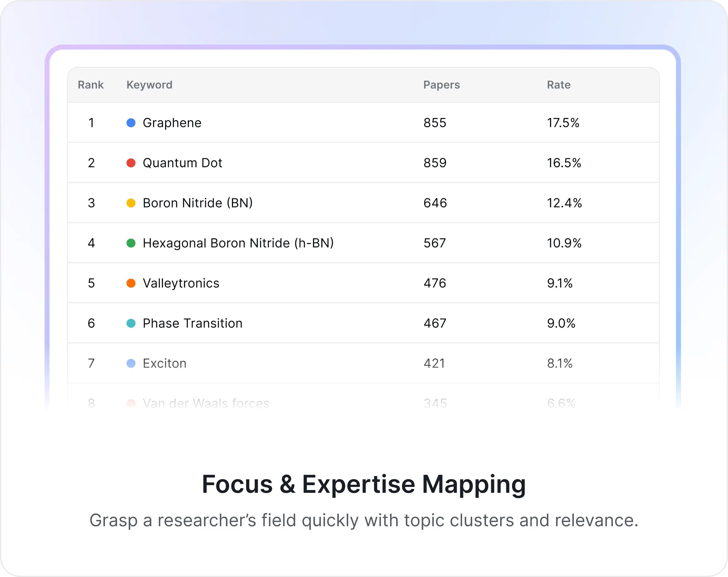Click the 12.4% rate value
Image resolution: width=728 pixels, height=577 pixels.
pyautogui.click(x=564, y=203)
